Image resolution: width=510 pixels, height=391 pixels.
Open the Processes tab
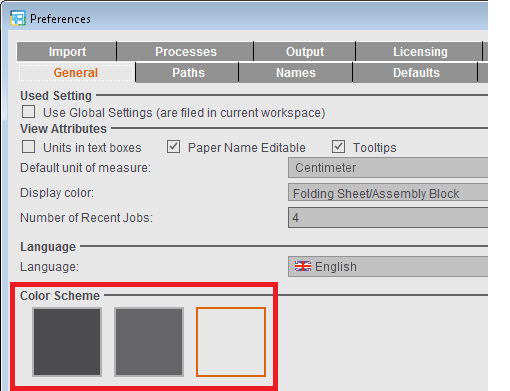[x=186, y=52]
